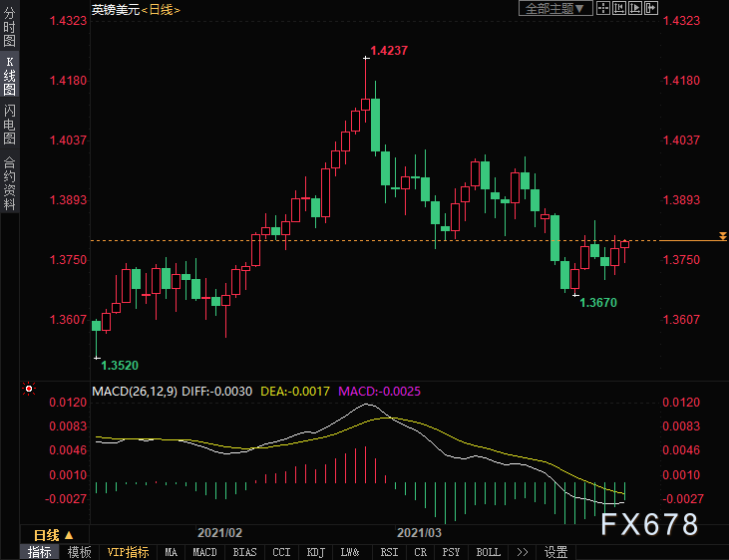Click MACD(26,12,9) parameter text
This screenshot has width=729, height=560.
(135, 392)
